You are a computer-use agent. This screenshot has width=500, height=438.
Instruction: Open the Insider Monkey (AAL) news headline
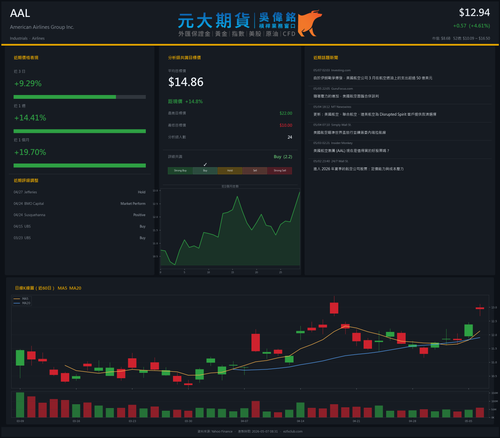pos(351,151)
